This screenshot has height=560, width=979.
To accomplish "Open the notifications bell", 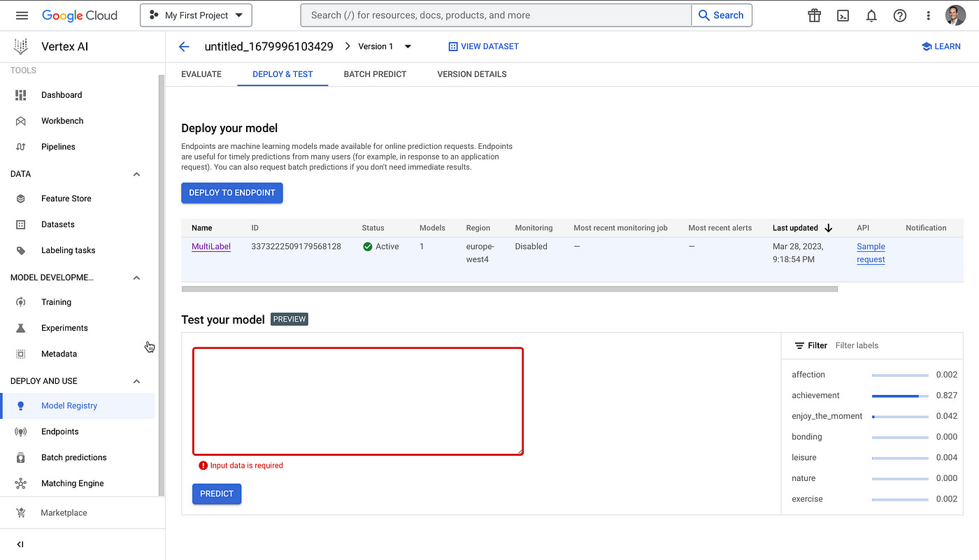I will (871, 15).
